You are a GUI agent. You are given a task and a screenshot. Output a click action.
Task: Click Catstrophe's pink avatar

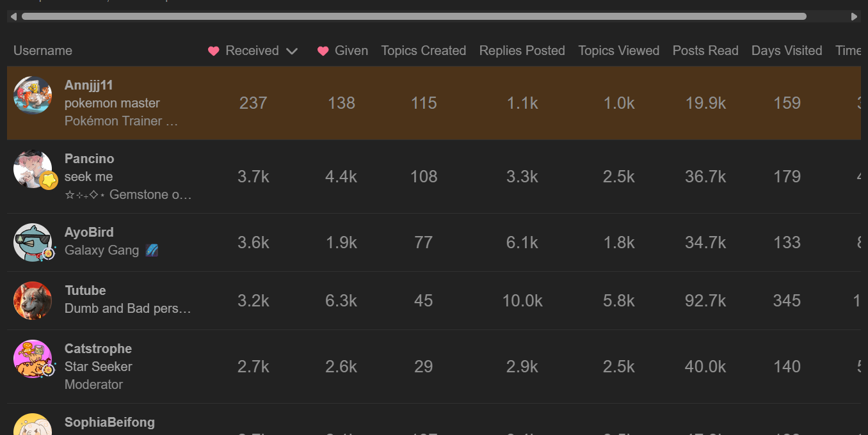coord(33,359)
